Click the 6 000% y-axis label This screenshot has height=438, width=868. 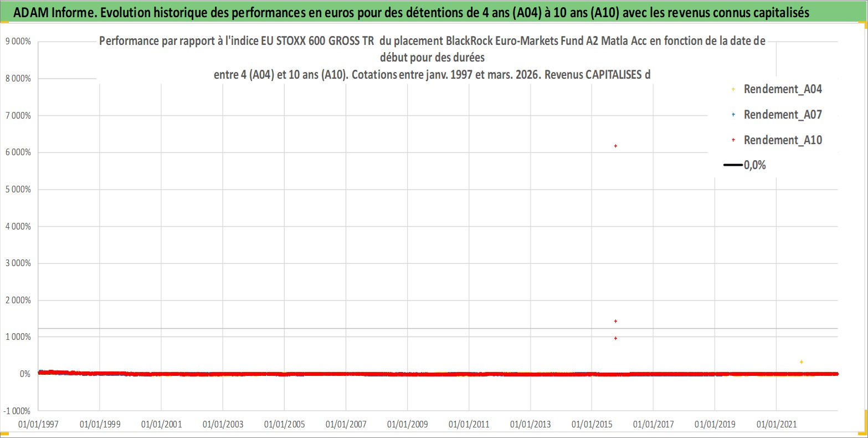pos(17,152)
